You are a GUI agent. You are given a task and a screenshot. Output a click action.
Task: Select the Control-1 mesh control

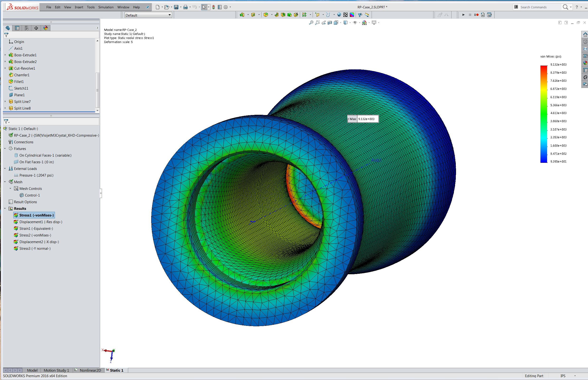coord(30,195)
